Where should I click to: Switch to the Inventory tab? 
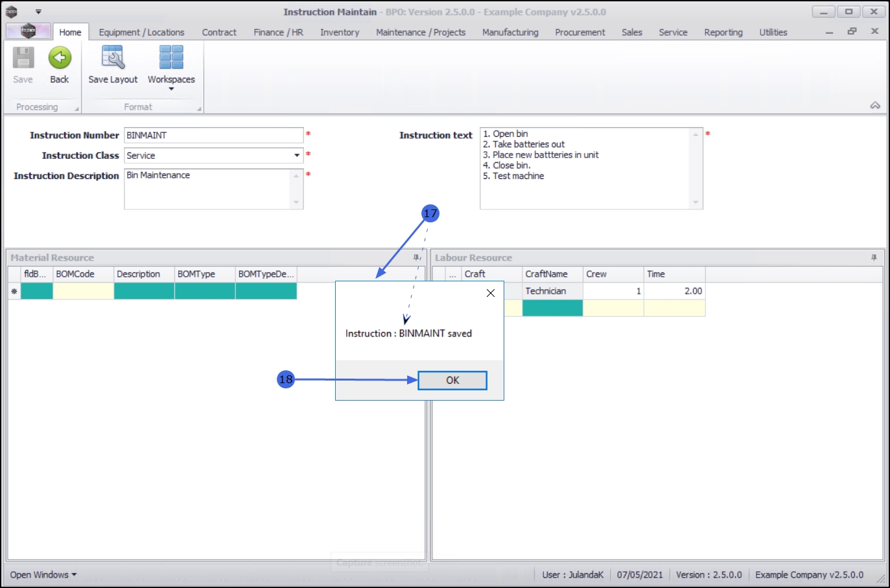coord(340,32)
